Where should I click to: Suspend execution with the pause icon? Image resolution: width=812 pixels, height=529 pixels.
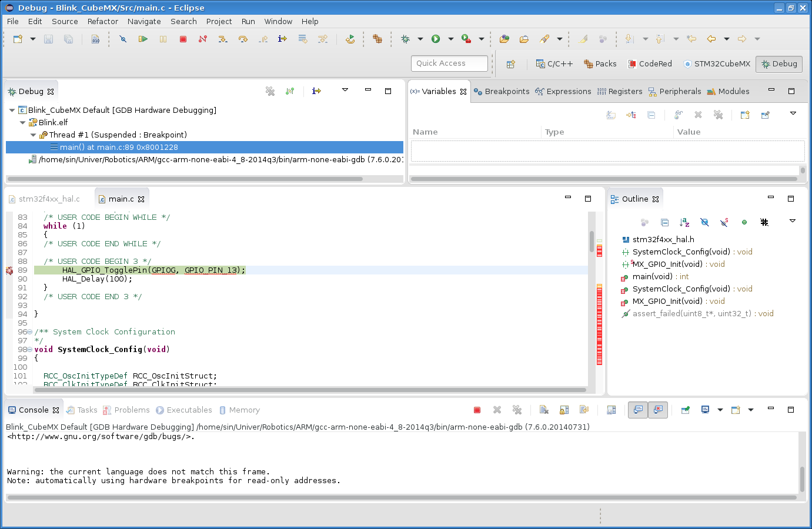(x=163, y=39)
